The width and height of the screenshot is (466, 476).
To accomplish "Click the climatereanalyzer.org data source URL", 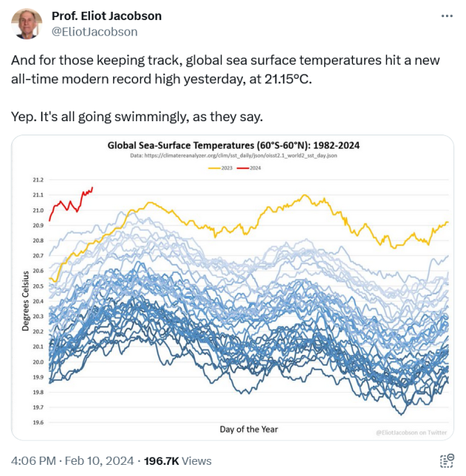I will click(x=233, y=156).
